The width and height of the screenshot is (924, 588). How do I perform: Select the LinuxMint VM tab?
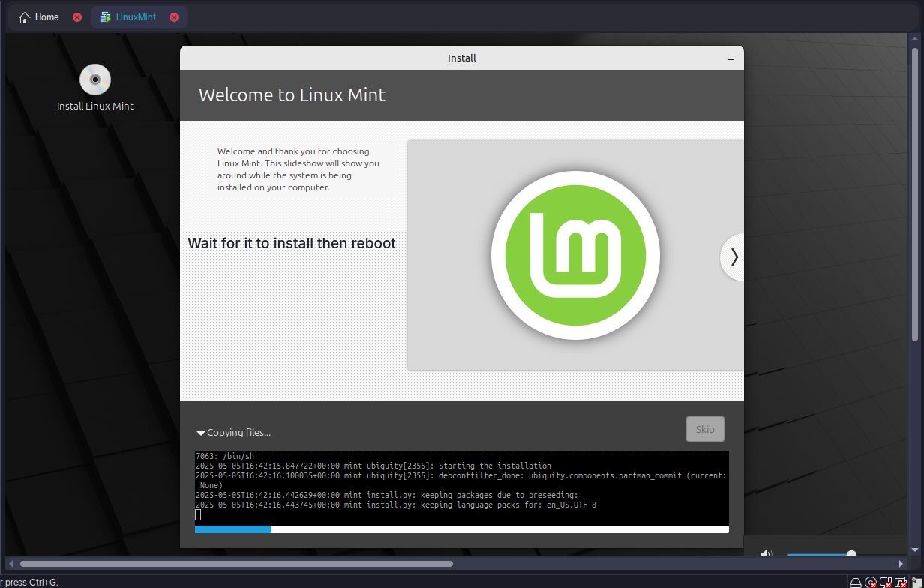pos(135,17)
